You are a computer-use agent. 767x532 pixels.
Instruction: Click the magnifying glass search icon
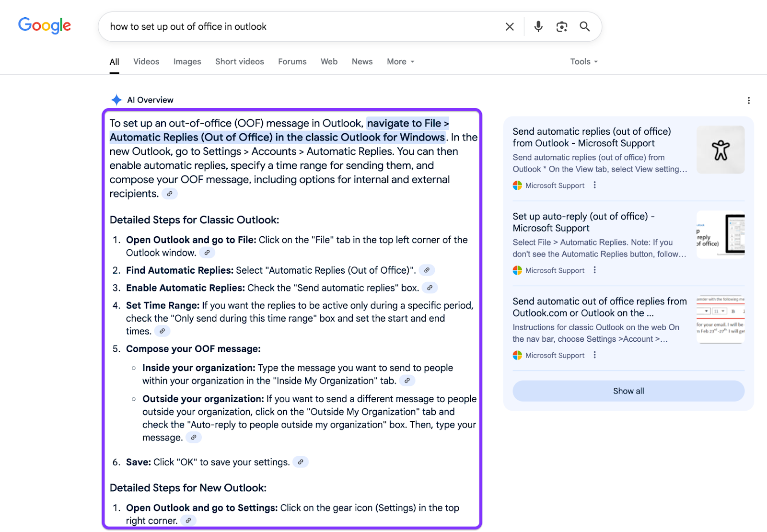pyautogui.click(x=584, y=27)
